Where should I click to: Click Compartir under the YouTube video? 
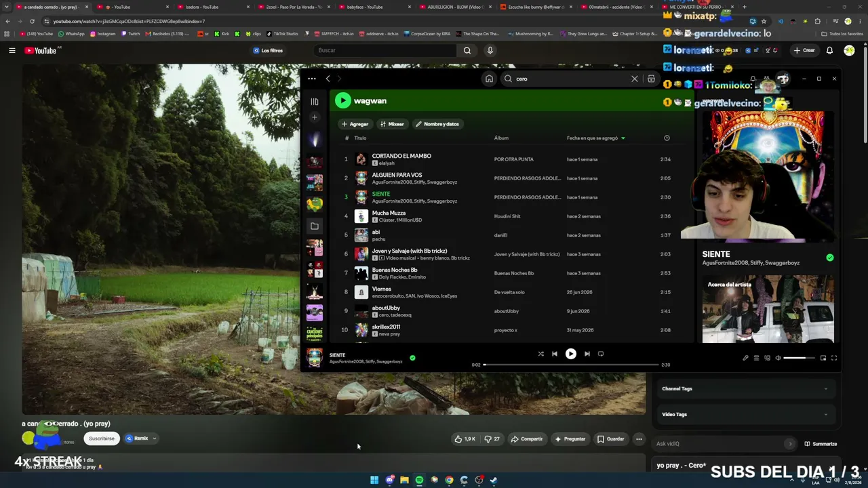[x=527, y=439]
